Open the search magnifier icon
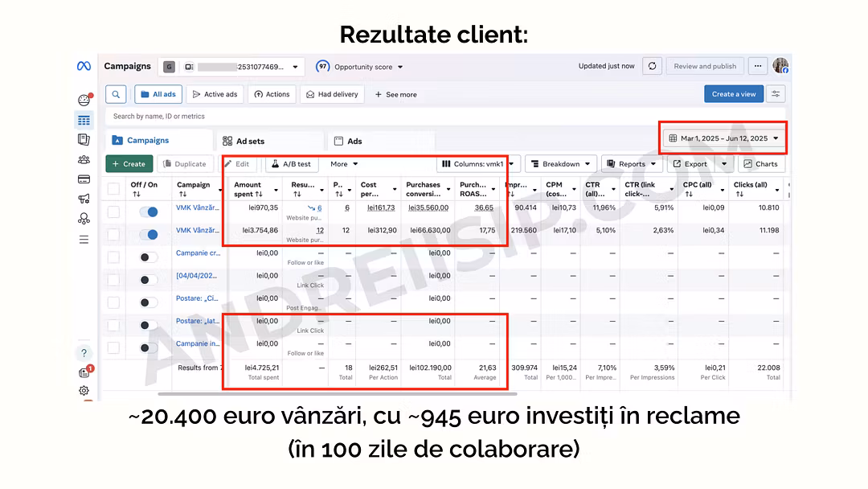 [x=116, y=94]
